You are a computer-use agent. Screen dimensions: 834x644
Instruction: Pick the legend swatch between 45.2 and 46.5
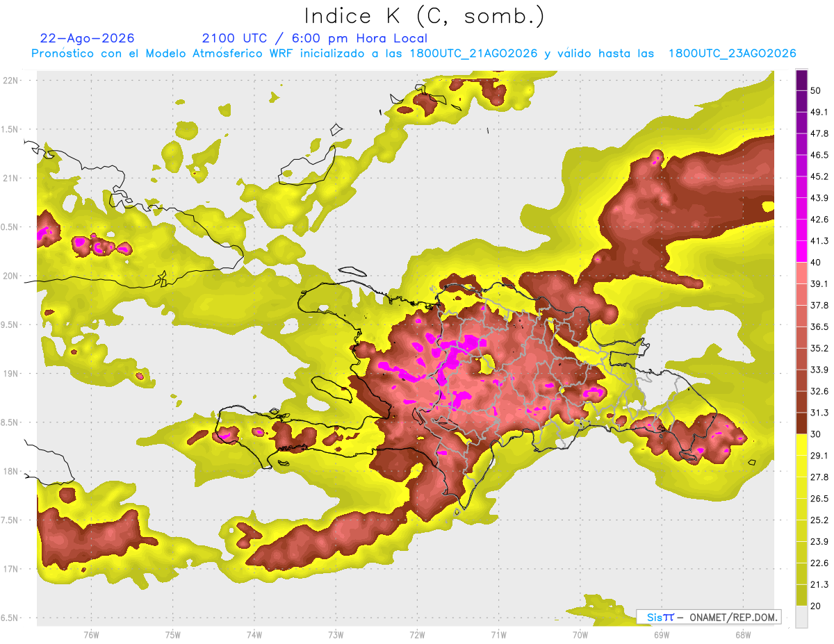click(801, 165)
